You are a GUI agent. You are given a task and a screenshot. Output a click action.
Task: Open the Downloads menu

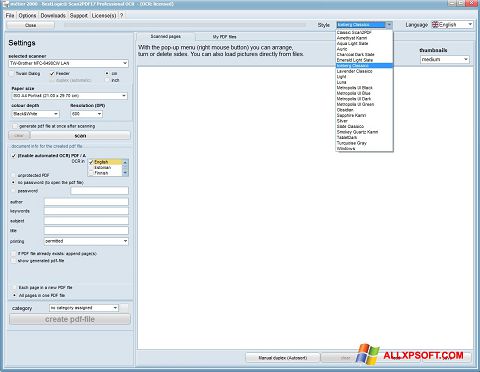tap(53, 16)
